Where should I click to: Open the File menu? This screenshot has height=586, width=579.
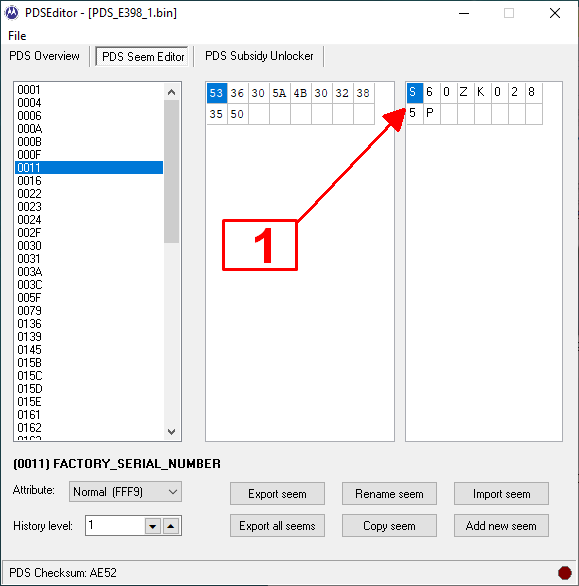[x=17, y=36]
